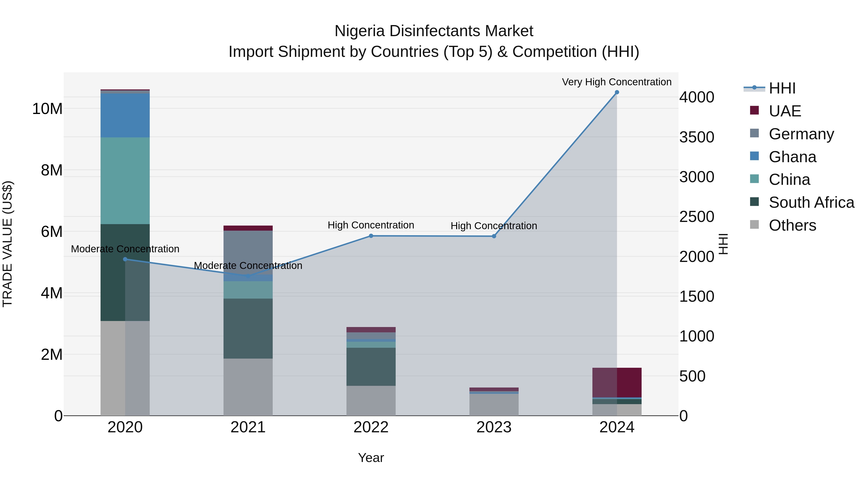The image size is (868, 488).
Task: Click the South Africa segment of 2021 bar
Action: pos(248,328)
